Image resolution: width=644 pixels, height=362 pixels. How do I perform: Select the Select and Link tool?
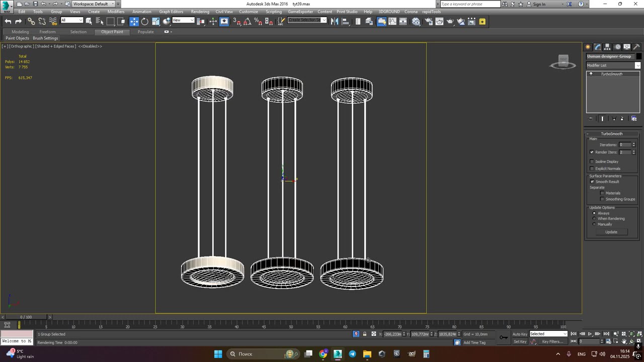31,21
